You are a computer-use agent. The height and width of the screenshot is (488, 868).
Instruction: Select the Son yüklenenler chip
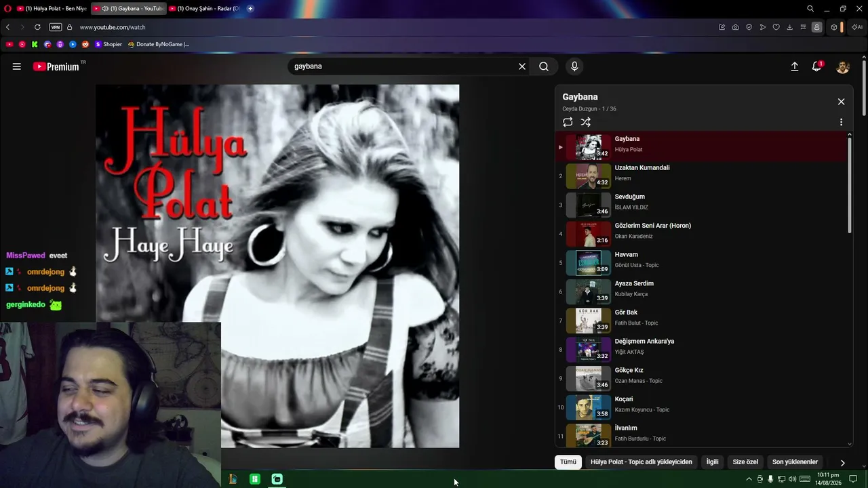(x=795, y=462)
